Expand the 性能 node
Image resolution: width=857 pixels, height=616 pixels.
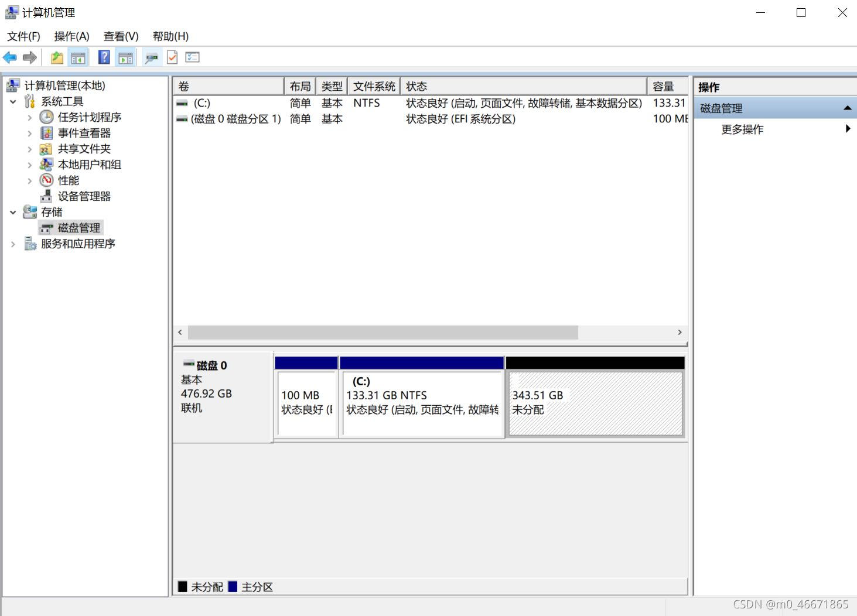click(x=29, y=180)
